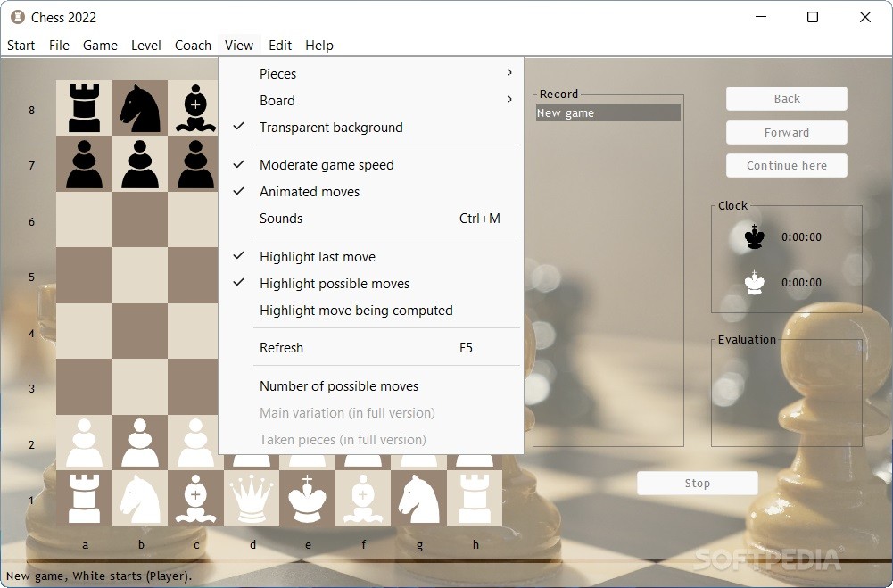The image size is (893, 588).
Task: Open the Coach menu
Action: coord(193,45)
